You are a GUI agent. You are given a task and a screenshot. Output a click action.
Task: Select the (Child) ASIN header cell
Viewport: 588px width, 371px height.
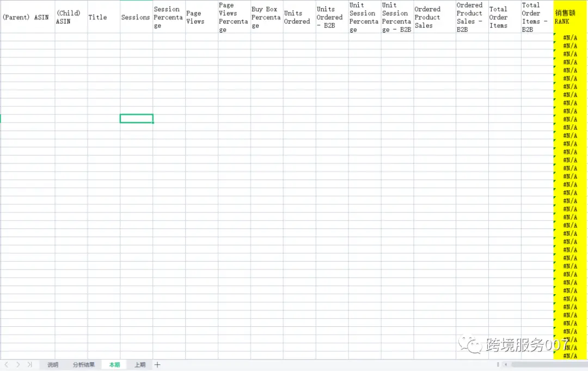click(x=71, y=17)
